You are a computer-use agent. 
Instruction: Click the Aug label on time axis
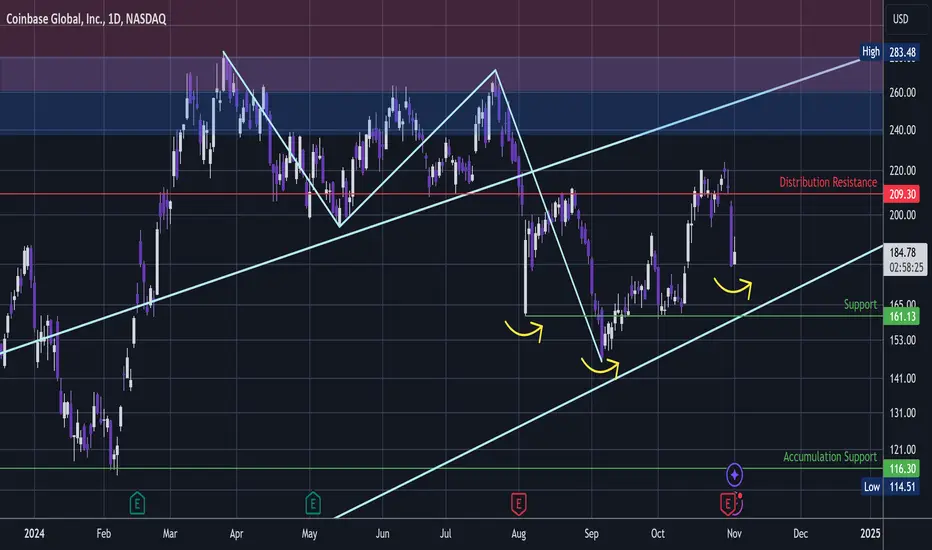[518, 533]
